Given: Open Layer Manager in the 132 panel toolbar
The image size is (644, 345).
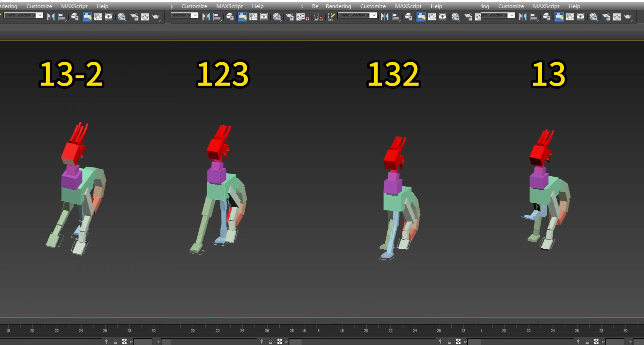Looking at the screenshot, I should point(408,16).
